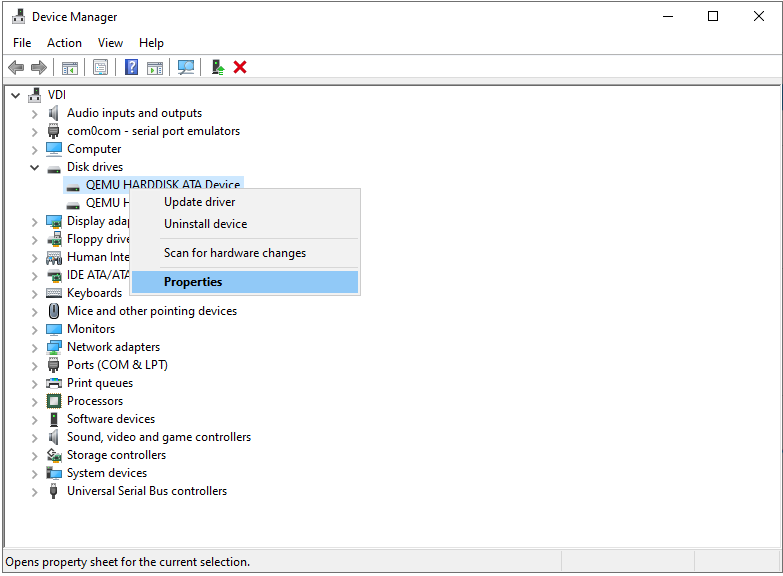
Task: Select the VDI computer name label
Action: pyautogui.click(x=56, y=95)
